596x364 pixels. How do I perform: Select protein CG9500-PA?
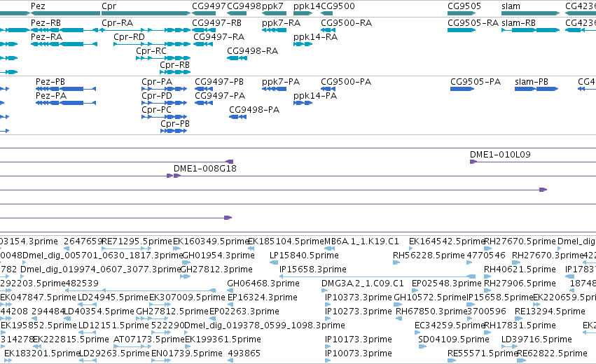pyautogui.click(x=328, y=89)
